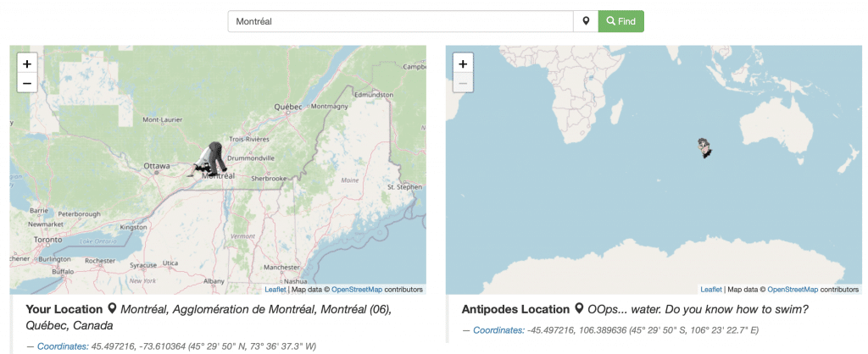868x354 pixels.
Task: Open the OpenStreetMap link on the right map
Action: pyautogui.click(x=793, y=290)
